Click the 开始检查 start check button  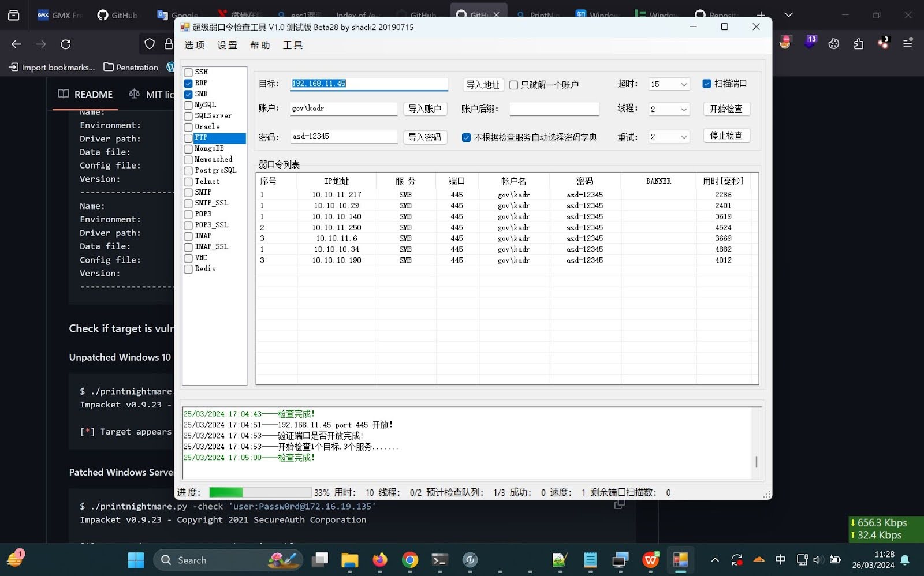click(726, 109)
